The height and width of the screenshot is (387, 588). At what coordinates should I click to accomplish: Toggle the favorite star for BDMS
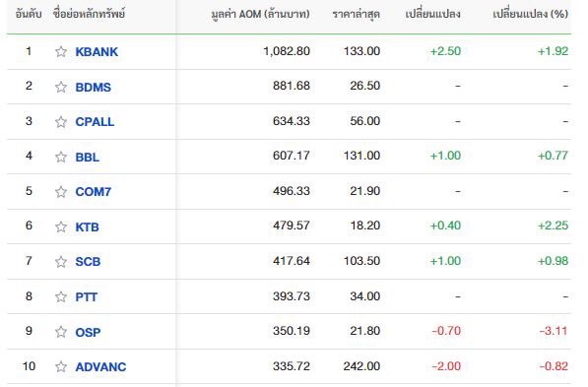(61, 87)
